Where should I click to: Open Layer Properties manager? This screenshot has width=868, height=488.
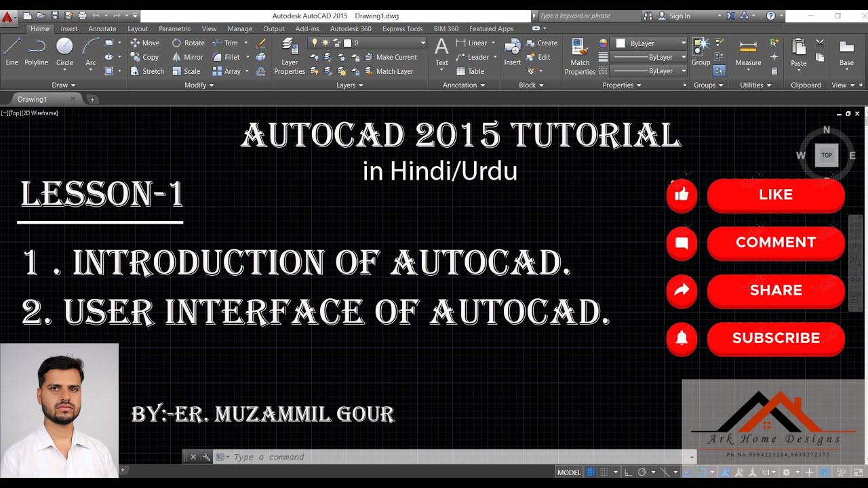[x=290, y=56]
